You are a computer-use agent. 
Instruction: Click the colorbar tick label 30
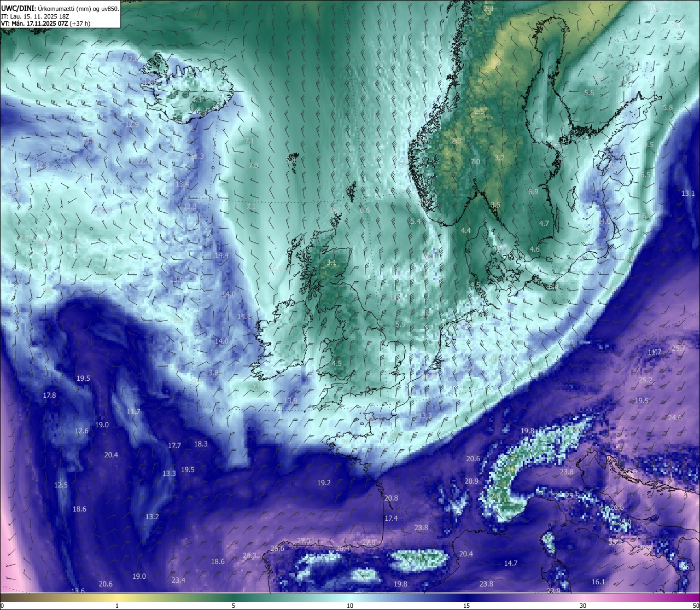583,606
